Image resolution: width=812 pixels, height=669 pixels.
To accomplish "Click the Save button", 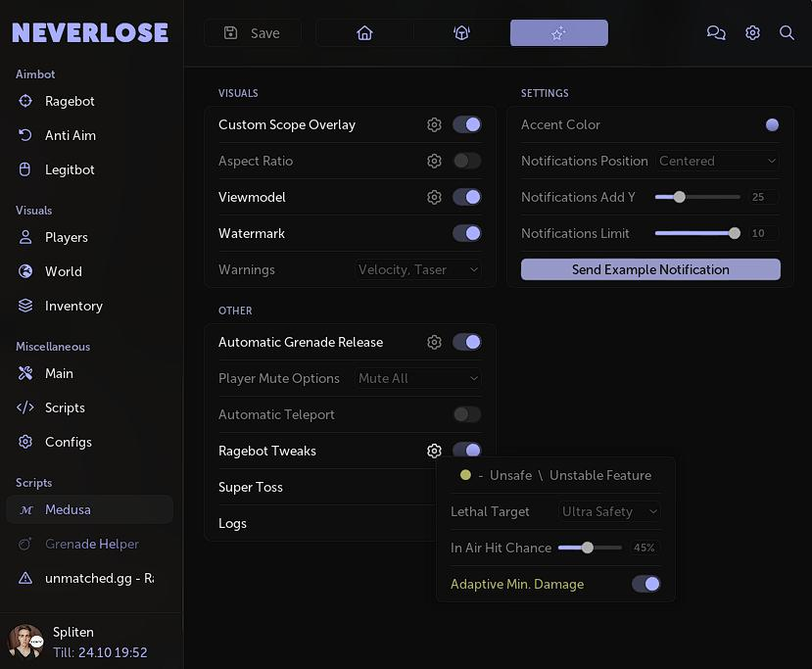I will pos(253,33).
